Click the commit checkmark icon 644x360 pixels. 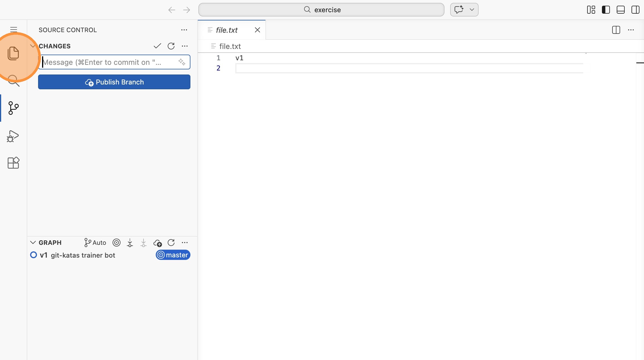tap(157, 46)
